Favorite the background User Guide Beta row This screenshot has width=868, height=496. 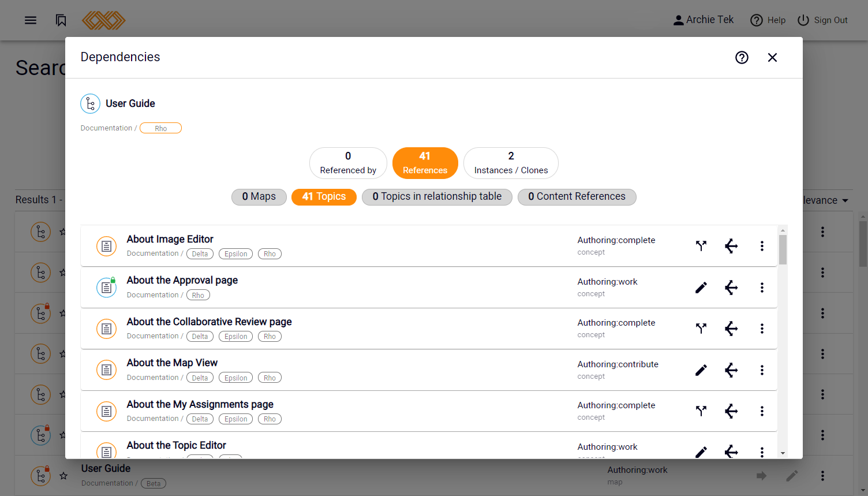[x=63, y=476]
